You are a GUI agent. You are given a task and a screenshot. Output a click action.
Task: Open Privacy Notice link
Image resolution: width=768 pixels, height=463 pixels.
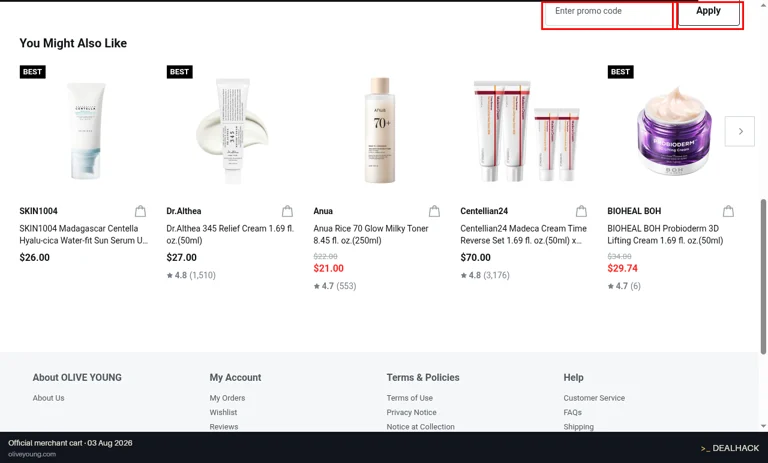[x=411, y=412]
